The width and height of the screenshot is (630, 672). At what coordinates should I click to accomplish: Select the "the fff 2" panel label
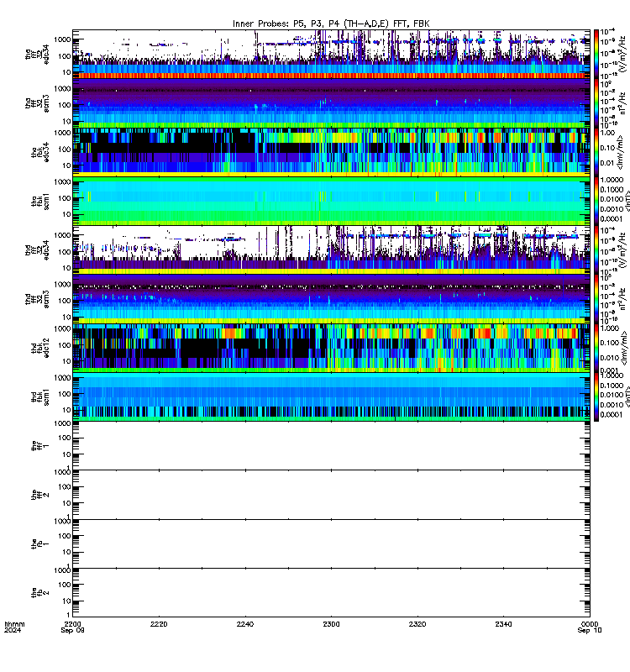pos(40,494)
